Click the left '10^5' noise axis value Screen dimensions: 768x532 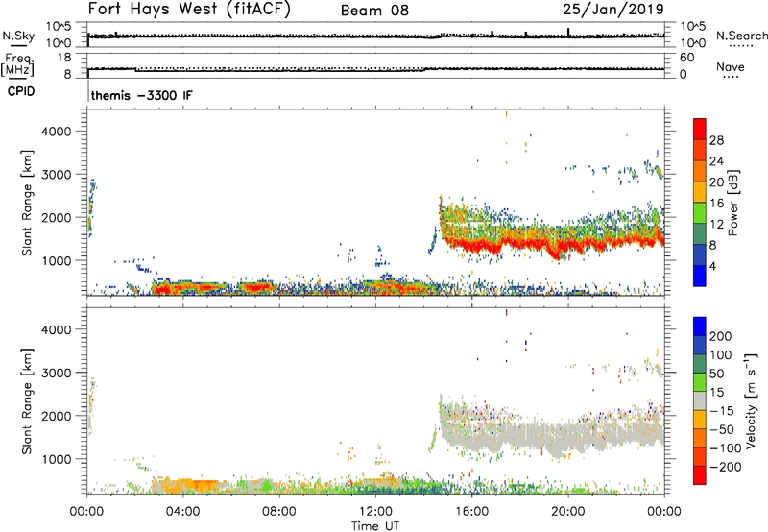click(x=59, y=27)
